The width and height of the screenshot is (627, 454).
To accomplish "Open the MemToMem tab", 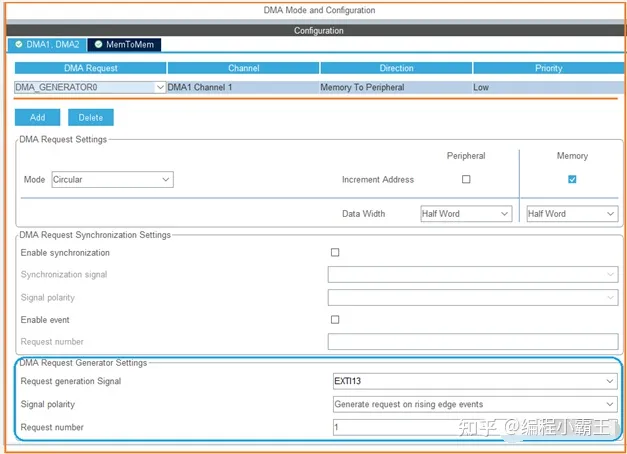I will [x=124, y=44].
